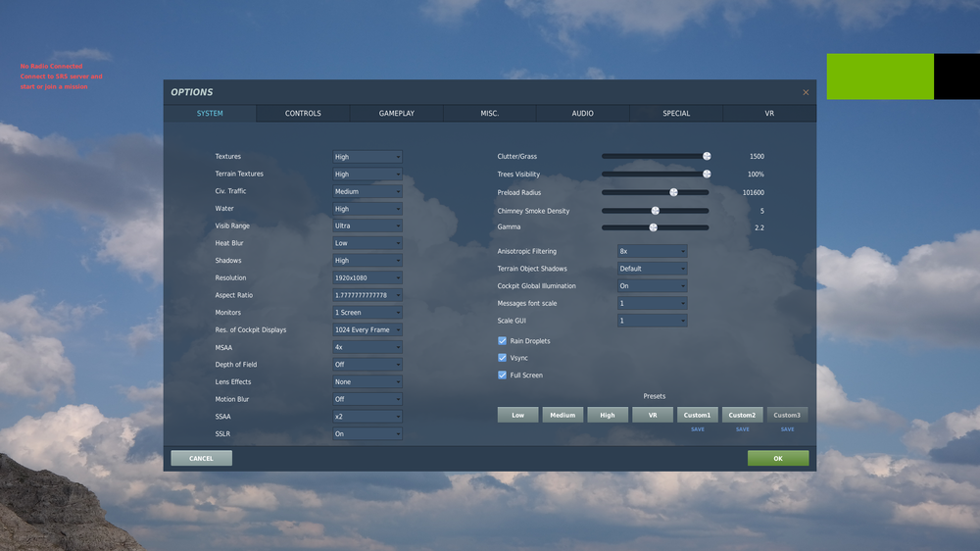Image resolution: width=980 pixels, height=551 pixels.
Task: Open the Shadows dropdown
Action: 367,261
